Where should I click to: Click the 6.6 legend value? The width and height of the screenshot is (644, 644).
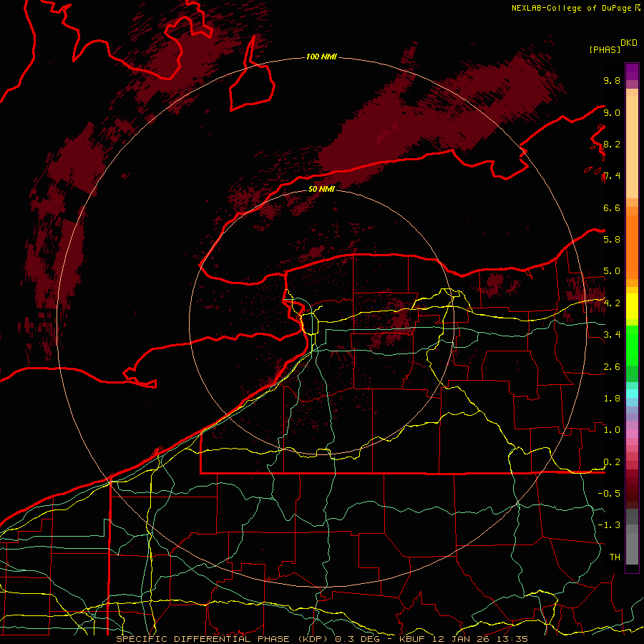(x=612, y=208)
